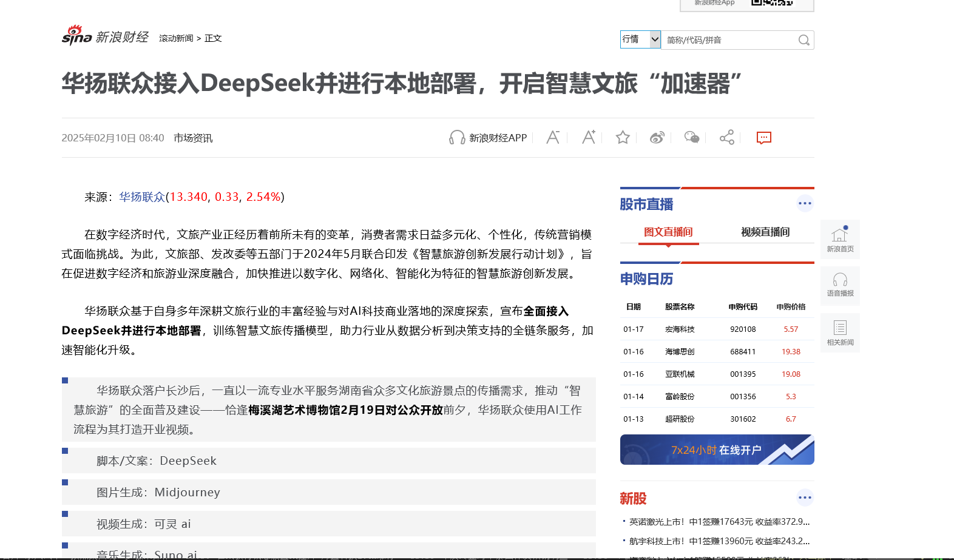The image size is (954, 560).
Task: Open more options in 股市直播 panel
Action: click(805, 203)
